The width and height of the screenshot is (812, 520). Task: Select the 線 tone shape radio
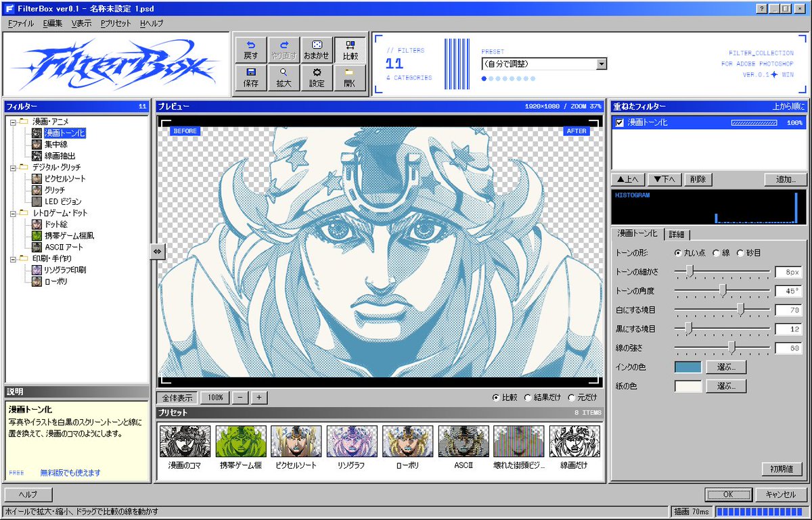[716, 253]
